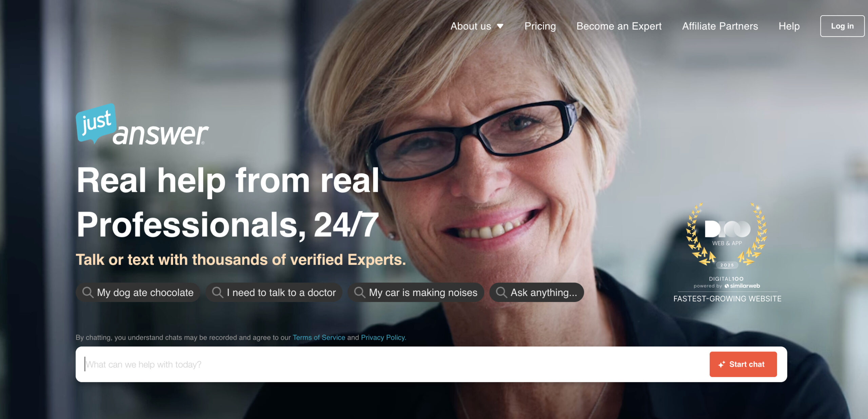
Task: Click the Log in button
Action: pos(842,26)
